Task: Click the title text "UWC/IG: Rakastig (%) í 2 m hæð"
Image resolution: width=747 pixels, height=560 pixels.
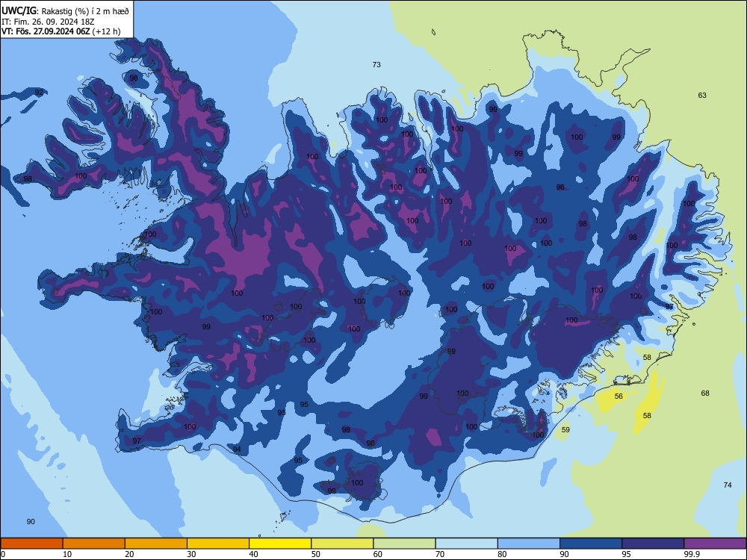Action: click(65, 11)
